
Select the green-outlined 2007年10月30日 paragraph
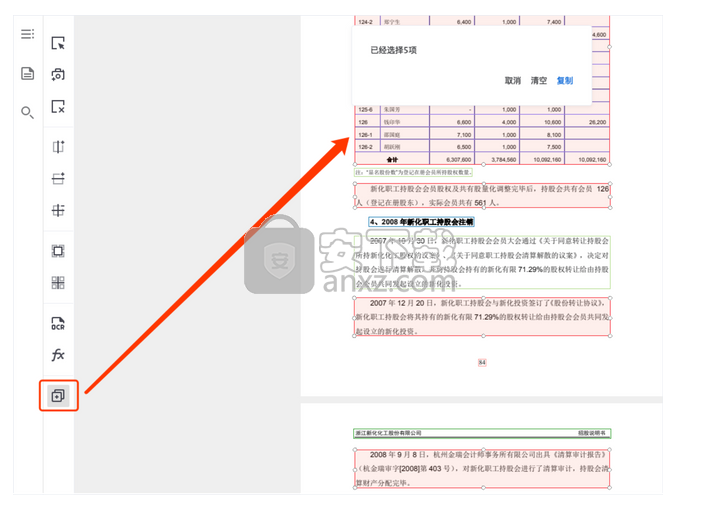[482, 262]
